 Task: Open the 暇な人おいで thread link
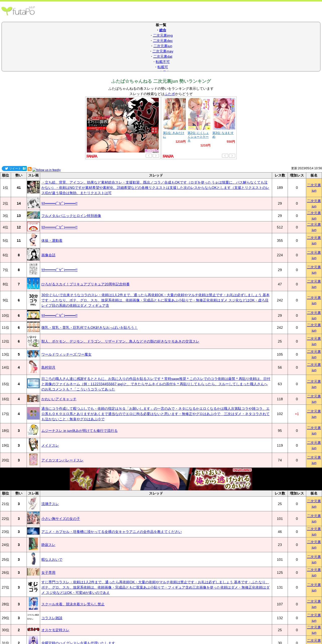(52, 559)
